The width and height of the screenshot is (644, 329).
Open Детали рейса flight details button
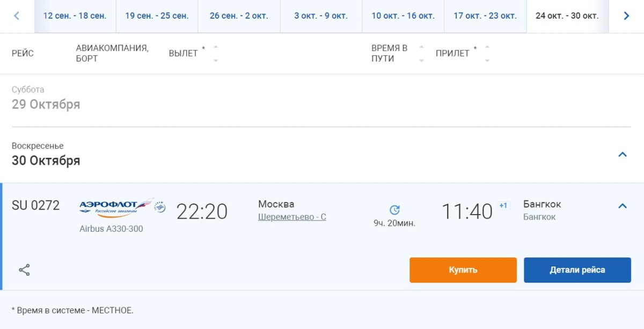(x=577, y=270)
